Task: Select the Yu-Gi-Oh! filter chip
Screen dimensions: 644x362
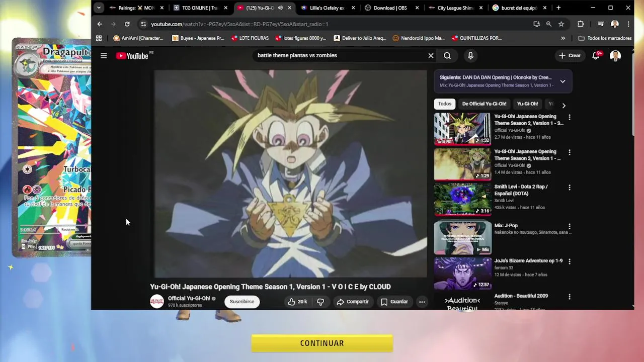Action: 527,104
